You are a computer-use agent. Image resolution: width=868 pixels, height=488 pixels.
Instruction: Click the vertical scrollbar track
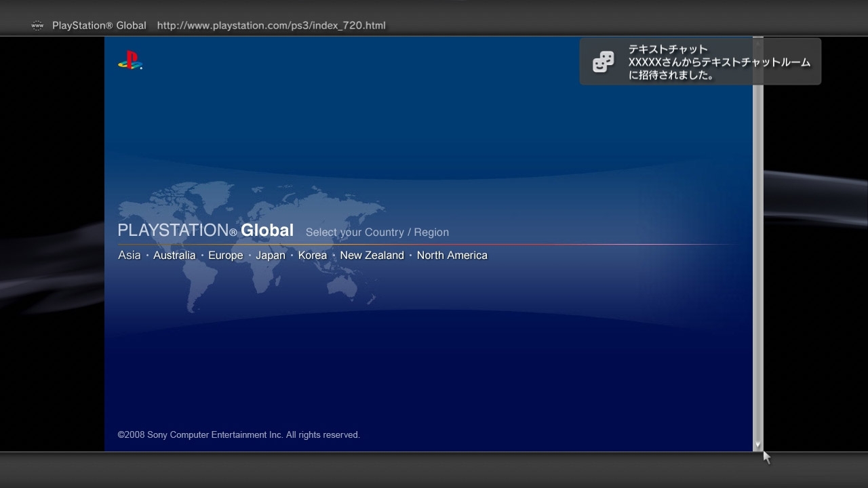pos(758,271)
